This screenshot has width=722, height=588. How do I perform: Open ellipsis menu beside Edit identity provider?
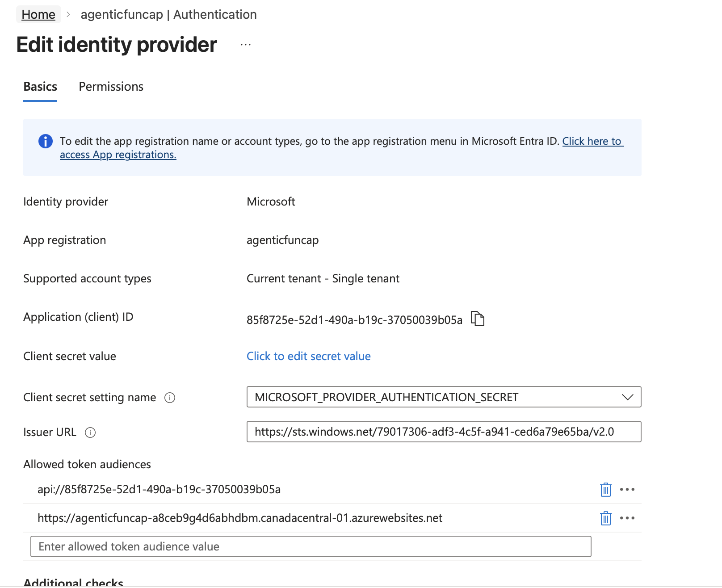[x=246, y=45]
